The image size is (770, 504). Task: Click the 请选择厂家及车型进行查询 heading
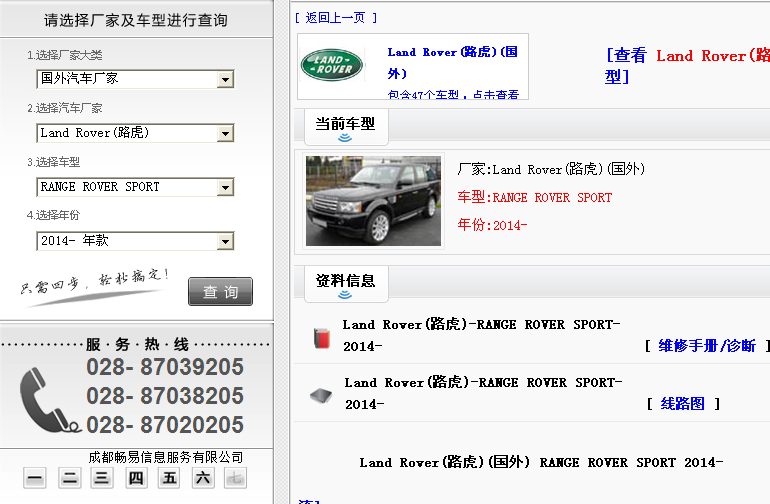(136, 20)
